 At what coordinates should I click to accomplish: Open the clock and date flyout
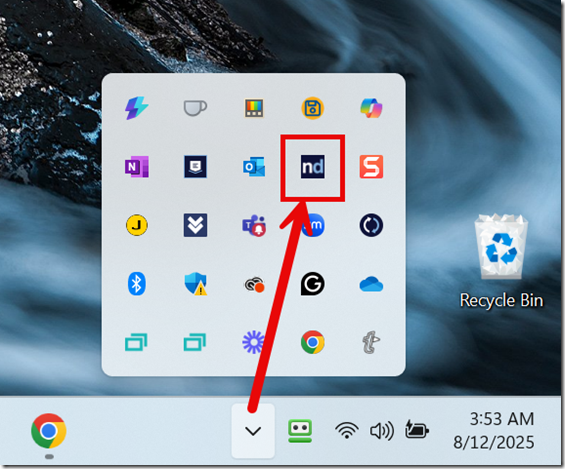tap(494, 431)
